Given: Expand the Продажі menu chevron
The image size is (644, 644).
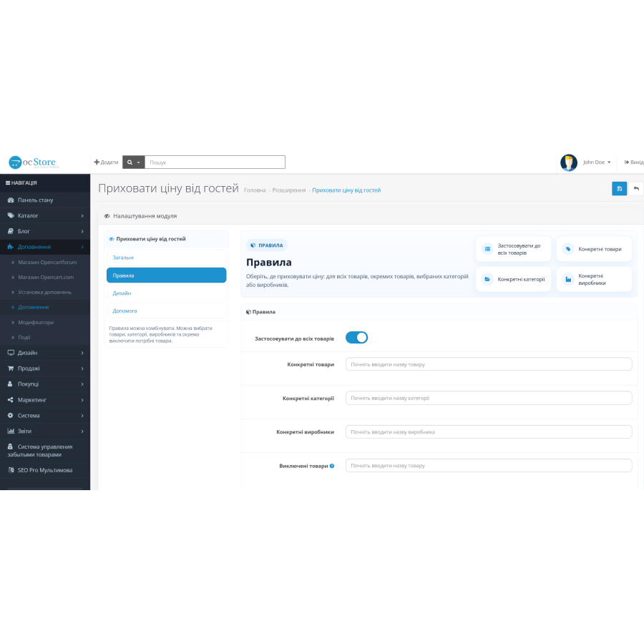Looking at the screenshot, I should click(82, 369).
